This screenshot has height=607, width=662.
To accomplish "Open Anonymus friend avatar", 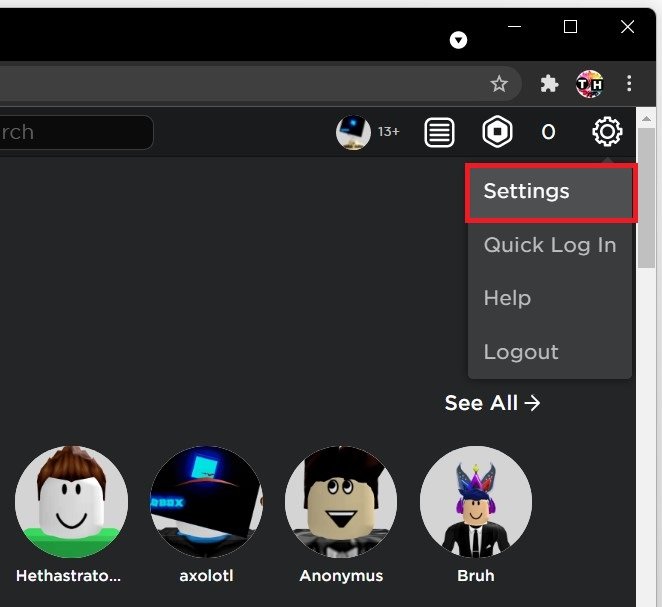I will pyautogui.click(x=341, y=502).
